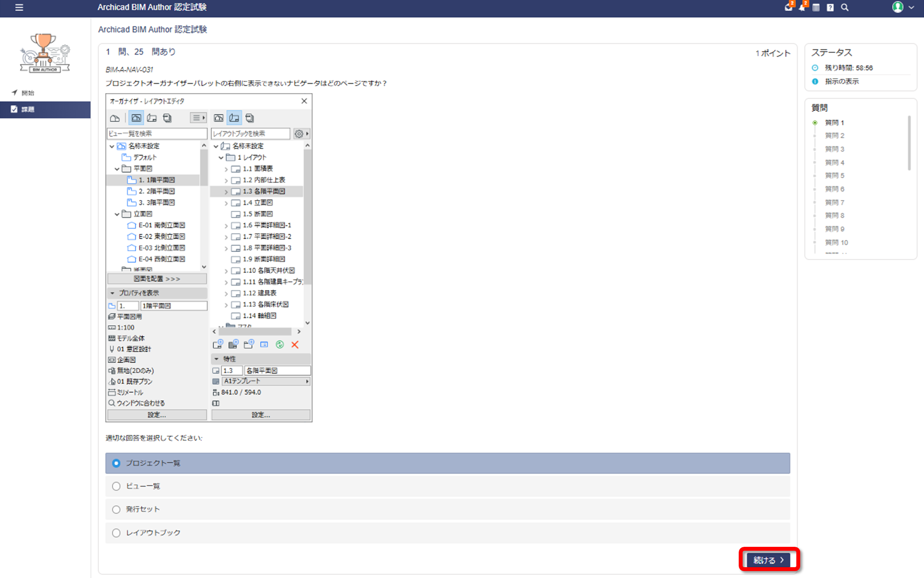Go to 質問 3
The width and height of the screenshot is (924, 578).
click(x=834, y=149)
